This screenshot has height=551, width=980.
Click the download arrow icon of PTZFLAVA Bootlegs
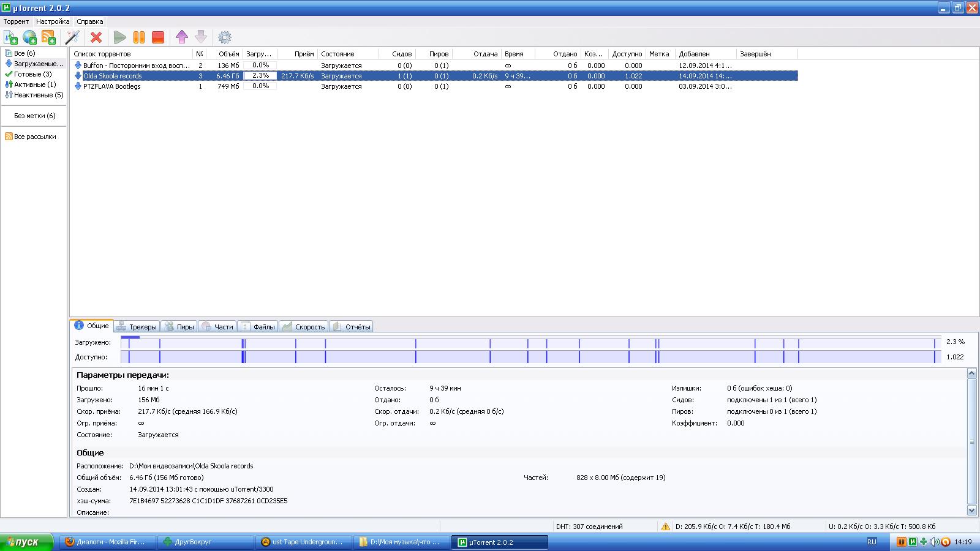(x=78, y=86)
